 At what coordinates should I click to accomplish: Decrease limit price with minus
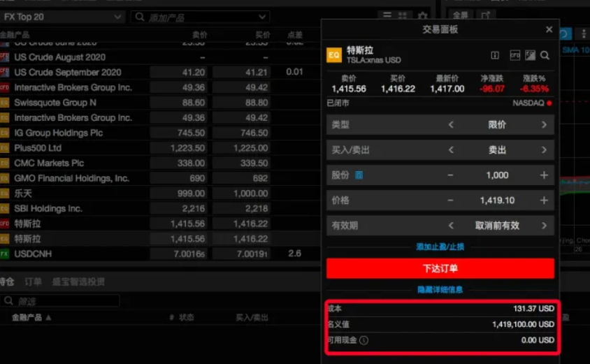pos(450,201)
